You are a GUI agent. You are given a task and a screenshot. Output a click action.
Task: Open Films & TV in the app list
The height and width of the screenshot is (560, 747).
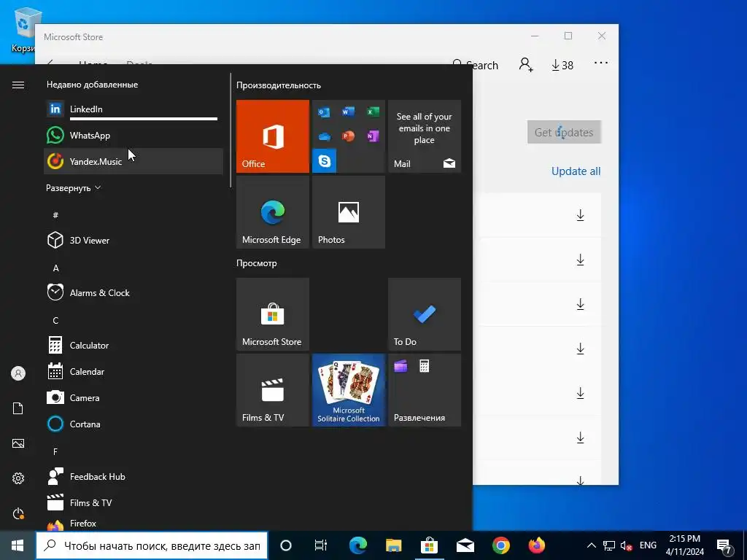pyautogui.click(x=133, y=502)
